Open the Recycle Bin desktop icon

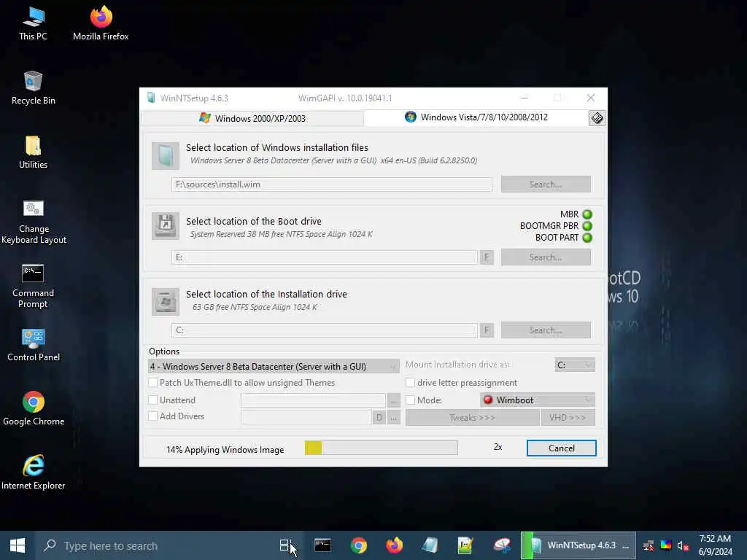pos(33,88)
